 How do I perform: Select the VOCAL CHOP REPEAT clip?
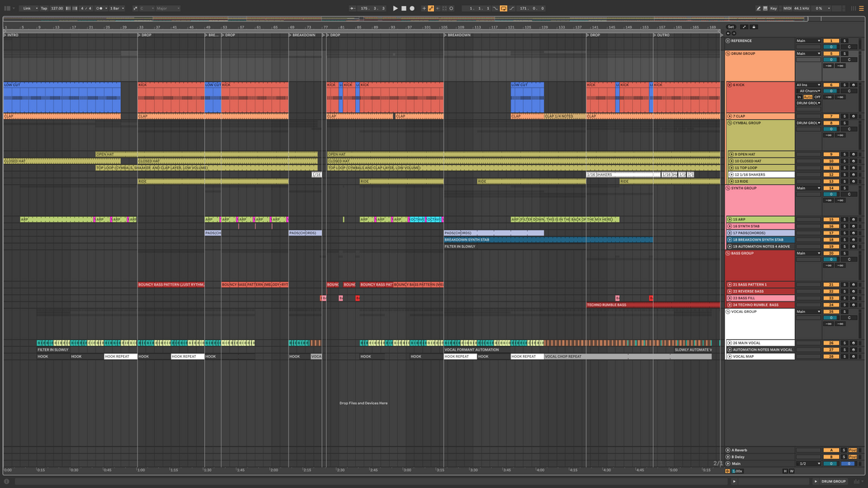point(628,356)
